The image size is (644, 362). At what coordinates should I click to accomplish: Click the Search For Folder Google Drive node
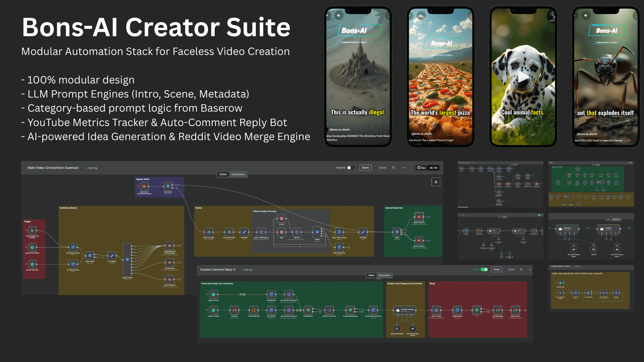point(208,232)
